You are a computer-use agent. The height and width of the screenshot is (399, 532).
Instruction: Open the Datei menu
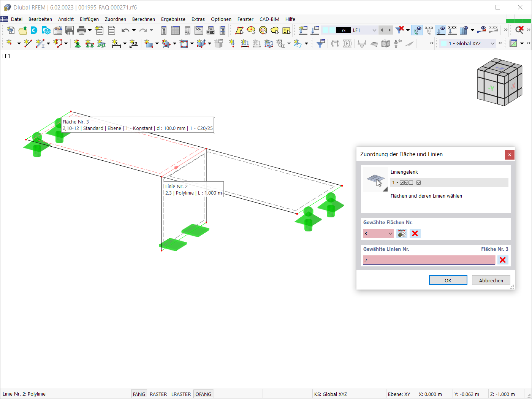(17, 19)
